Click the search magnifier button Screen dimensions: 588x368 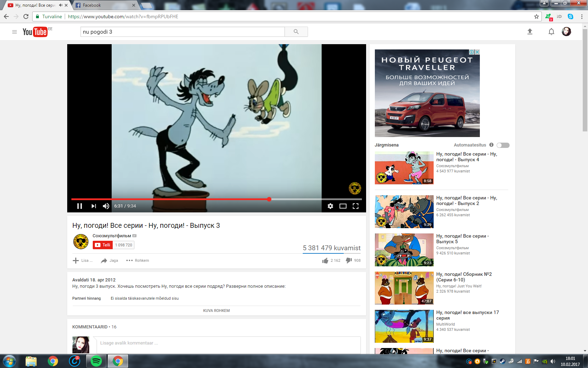click(296, 32)
